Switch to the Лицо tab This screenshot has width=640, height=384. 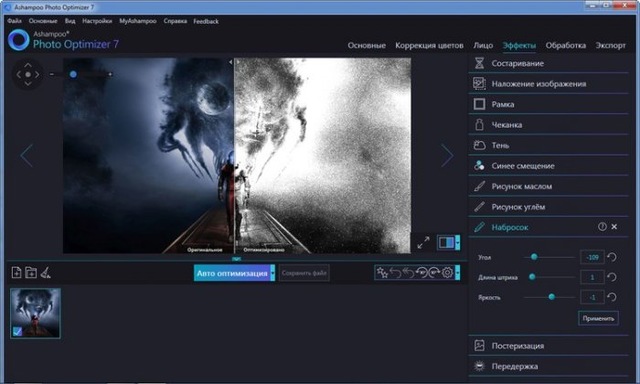pos(483,45)
